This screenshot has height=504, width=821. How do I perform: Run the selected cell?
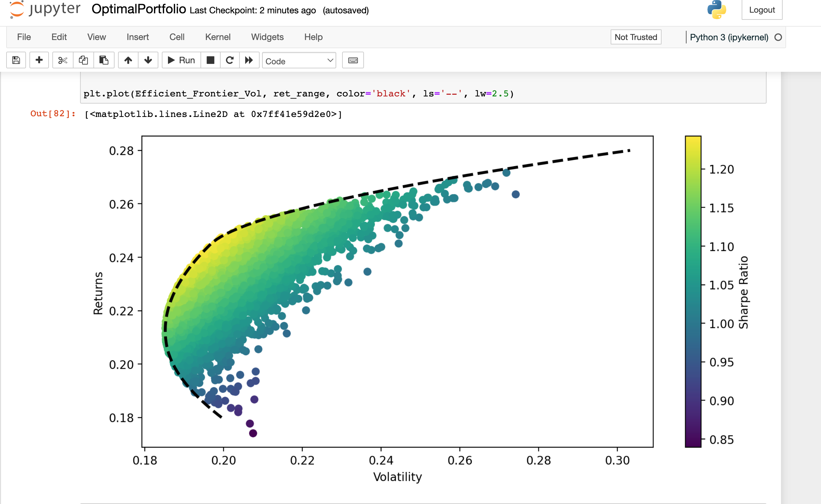(180, 60)
